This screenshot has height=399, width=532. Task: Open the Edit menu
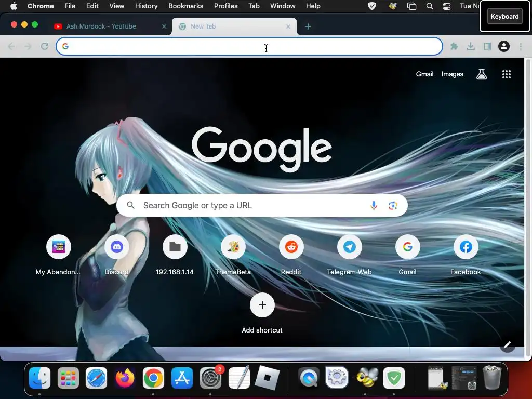92,6
